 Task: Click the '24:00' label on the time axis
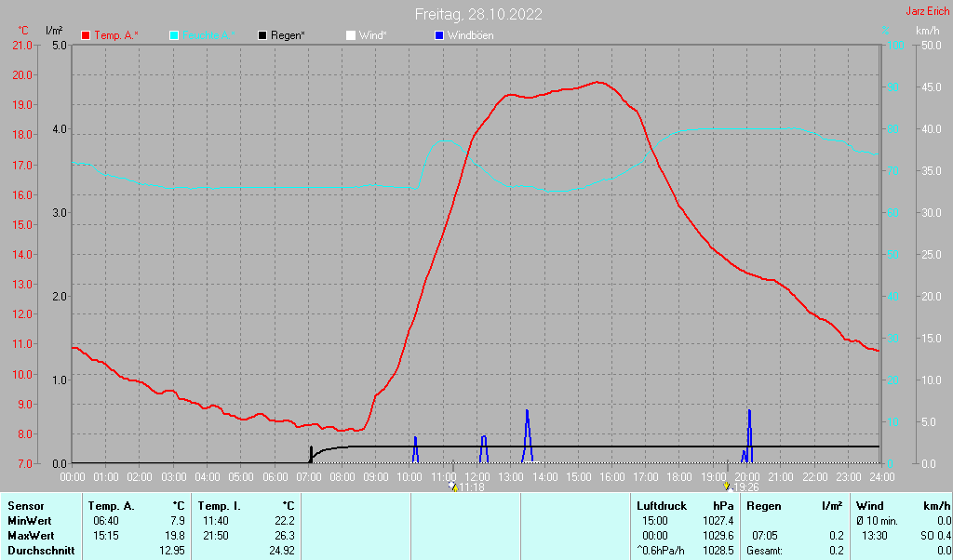point(882,477)
